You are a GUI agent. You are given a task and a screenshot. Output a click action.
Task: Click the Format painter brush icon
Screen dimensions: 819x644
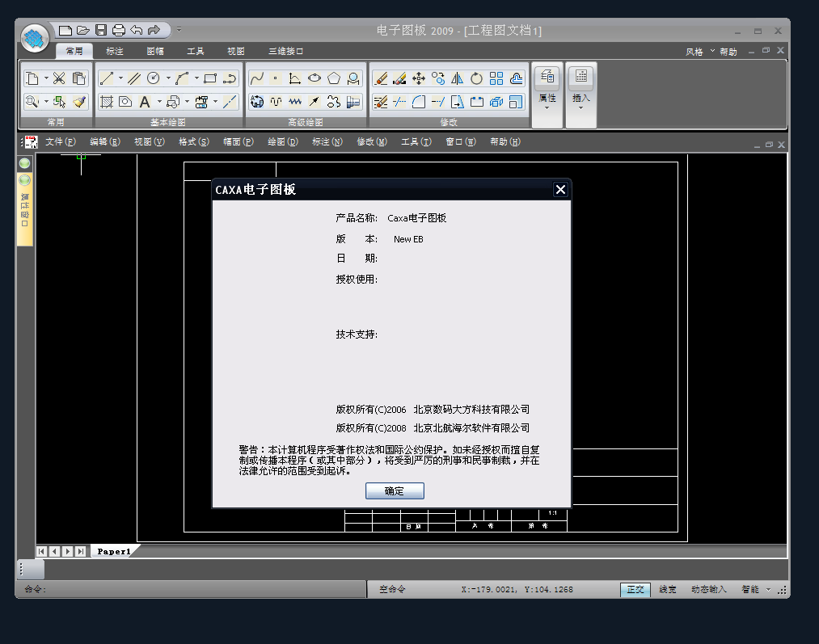click(79, 102)
